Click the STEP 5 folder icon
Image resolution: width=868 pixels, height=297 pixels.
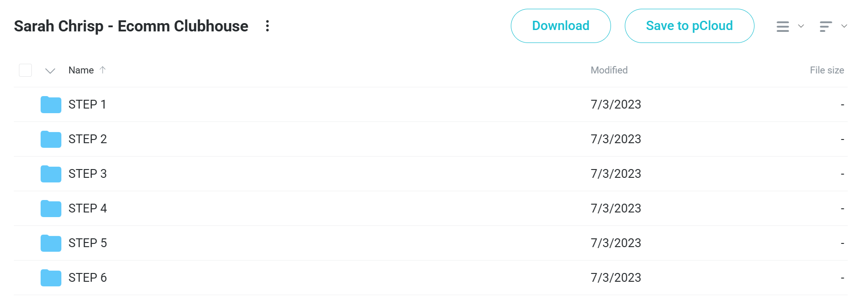[x=51, y=243]
